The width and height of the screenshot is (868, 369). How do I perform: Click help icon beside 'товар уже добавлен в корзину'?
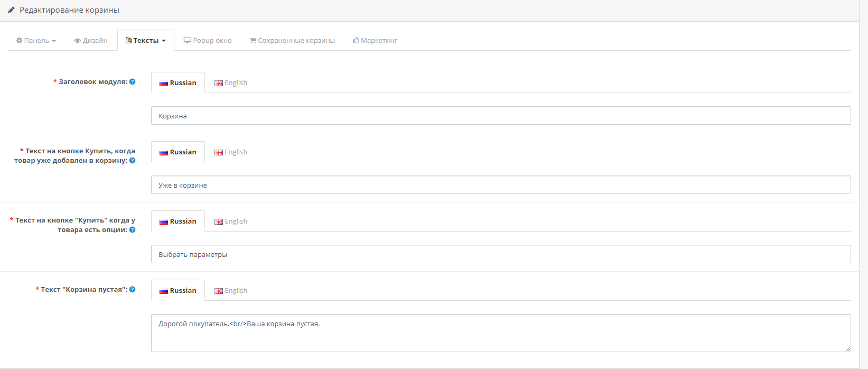[x=133, y=161]
